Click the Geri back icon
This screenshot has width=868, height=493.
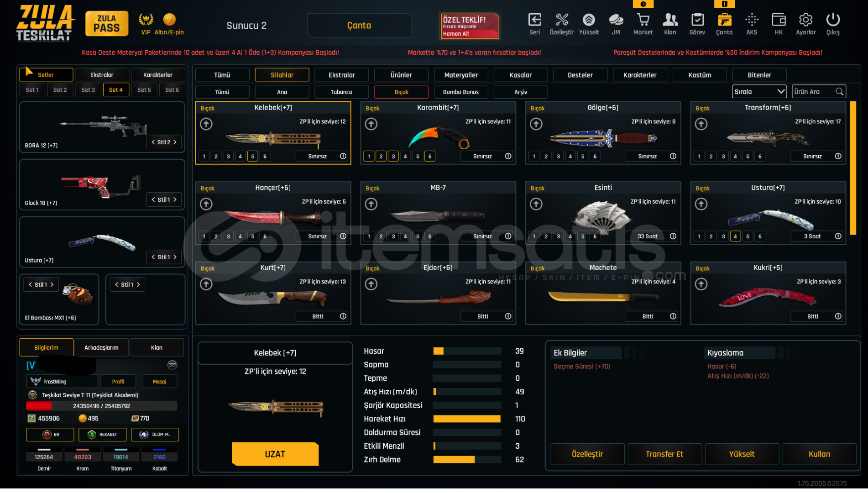[x=534, y=20]
